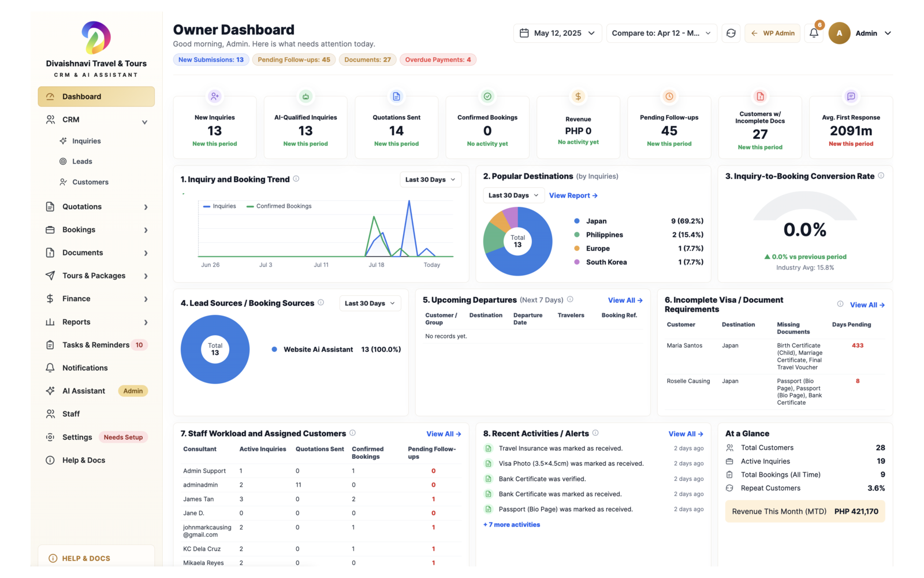Open Staff in sidebar
This screenshot has width=924, height=578.
click(96, 414)
